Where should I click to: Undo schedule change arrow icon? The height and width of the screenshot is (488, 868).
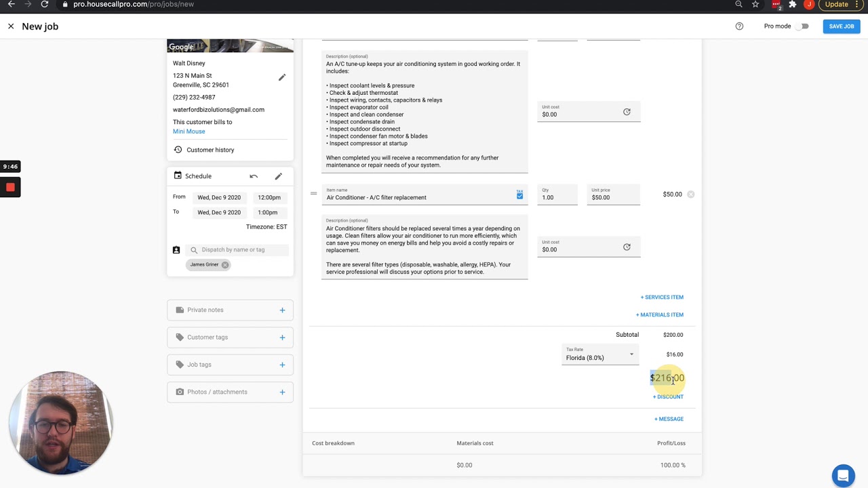click(254, 176)
